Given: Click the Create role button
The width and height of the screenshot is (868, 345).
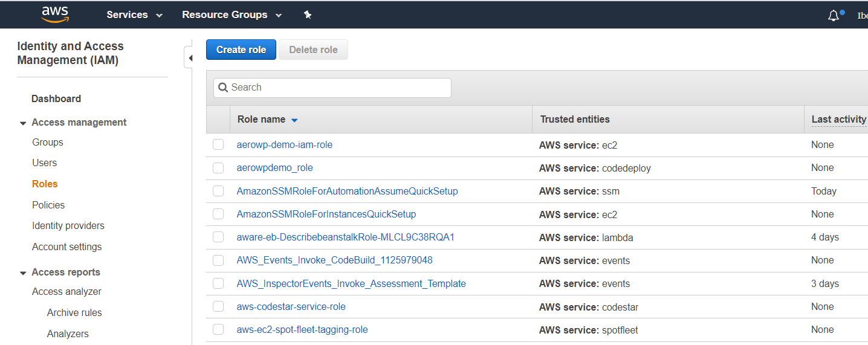Looking at the screenshot, I should pos(241,50).
